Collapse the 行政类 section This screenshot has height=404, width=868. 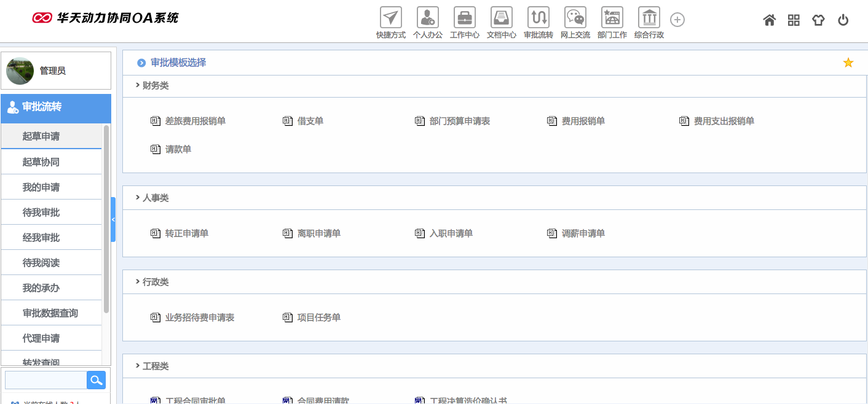click(x=138, y=282)
